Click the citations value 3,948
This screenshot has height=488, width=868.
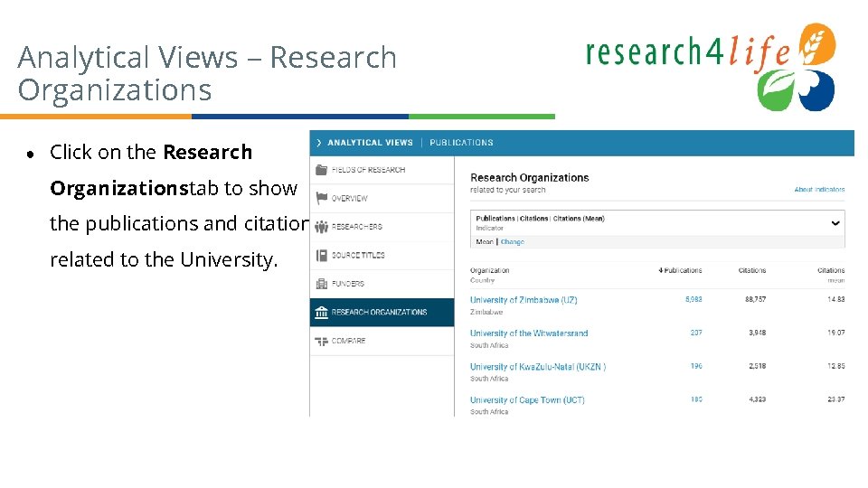(x=758, y=333)
